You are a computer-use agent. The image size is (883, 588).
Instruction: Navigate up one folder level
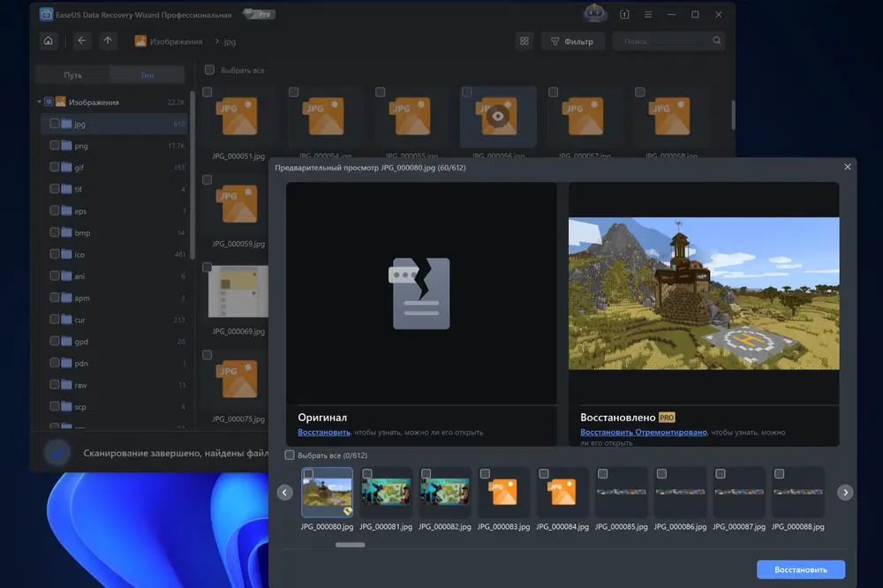click(x=108, y=41)
